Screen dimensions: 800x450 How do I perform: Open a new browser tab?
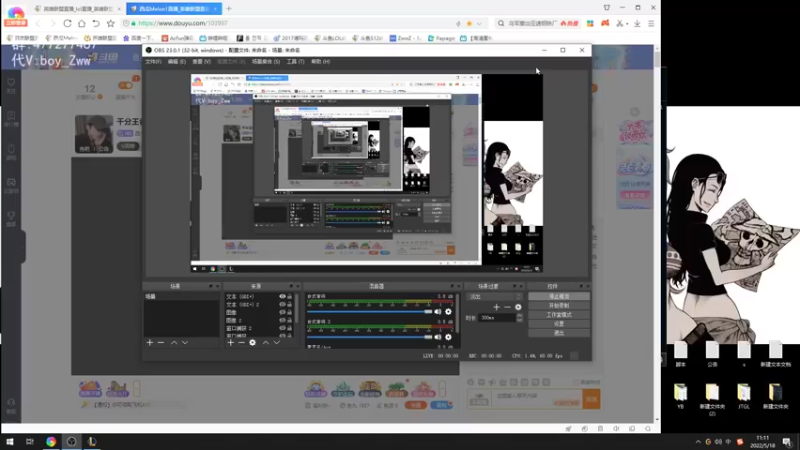point(229,9)
